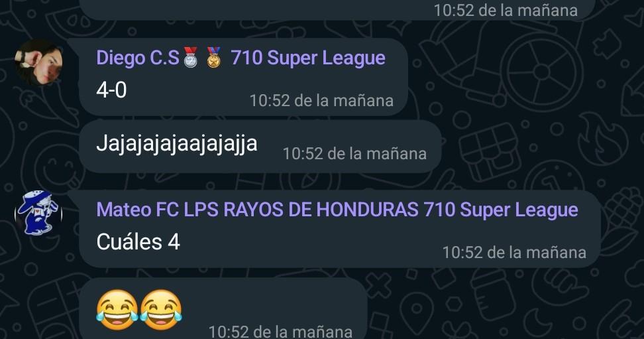The image size is (644, 339).
Task: Tap the timestamp under the laughing emojis
Action: tap(280, 332)
